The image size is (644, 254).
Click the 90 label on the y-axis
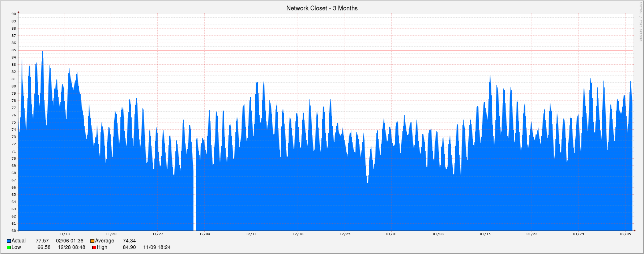pos(14,14)
